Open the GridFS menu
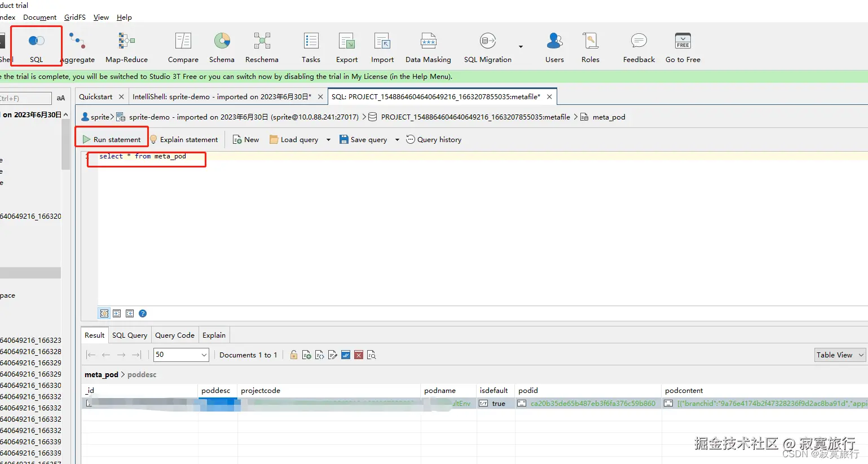 click(74, 17)
